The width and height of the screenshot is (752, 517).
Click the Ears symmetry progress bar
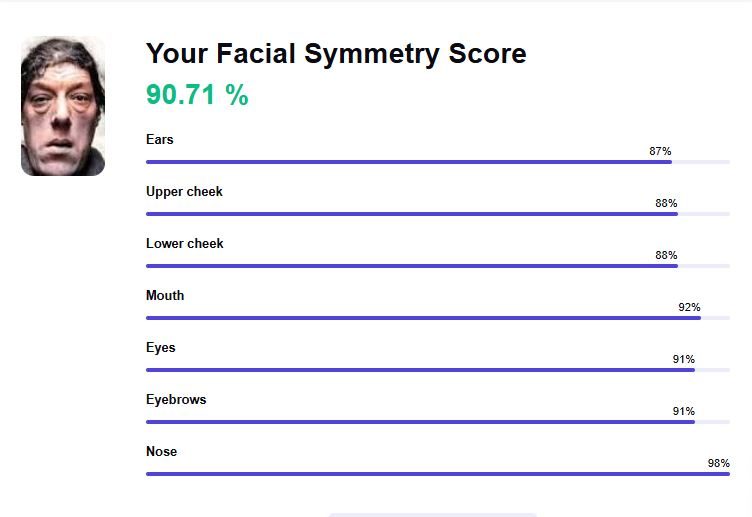(x=437, y=161)
